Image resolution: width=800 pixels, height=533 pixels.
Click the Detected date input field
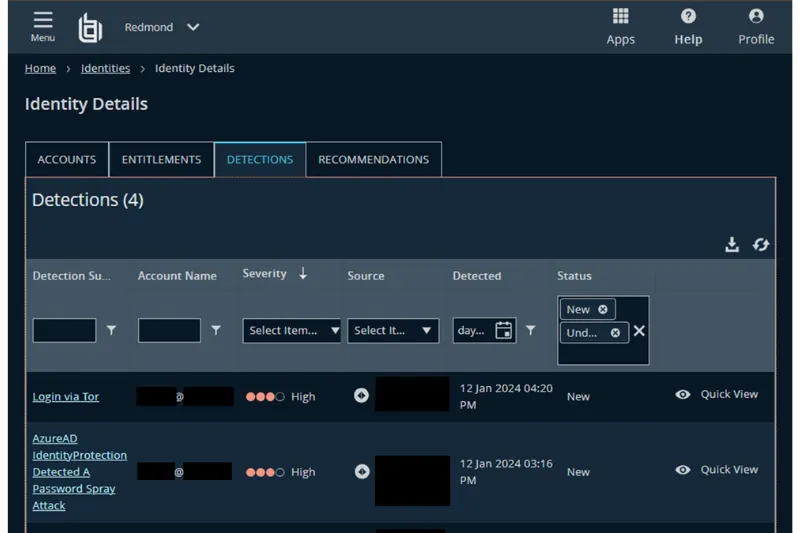tap(472, 331)
